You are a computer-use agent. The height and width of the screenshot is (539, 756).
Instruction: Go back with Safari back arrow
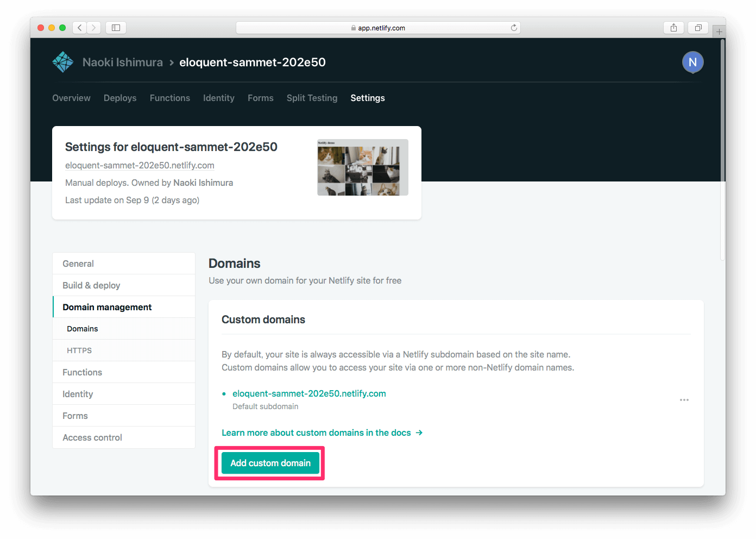[x=80, y=28]
